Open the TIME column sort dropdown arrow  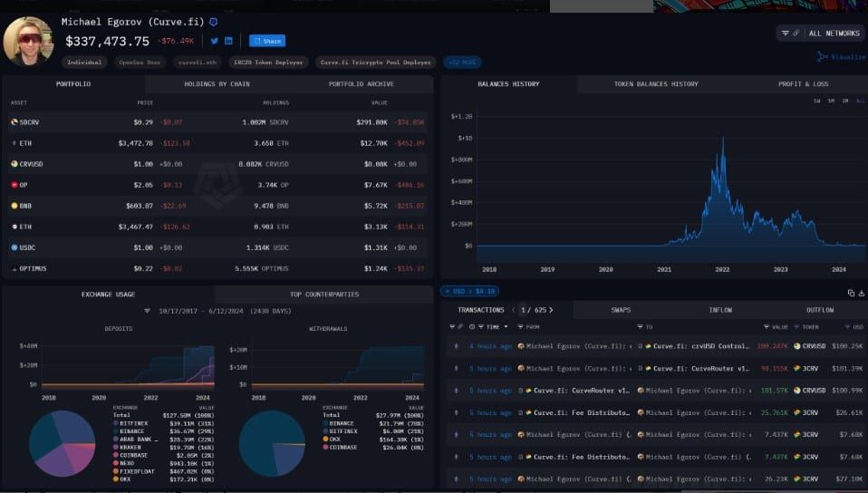506,327
